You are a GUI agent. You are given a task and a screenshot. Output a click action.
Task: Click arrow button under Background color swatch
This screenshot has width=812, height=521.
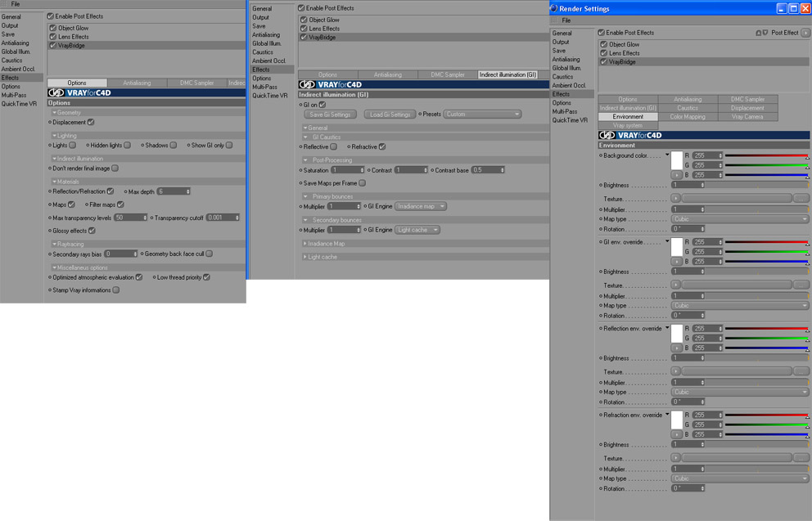pos(677,175)
